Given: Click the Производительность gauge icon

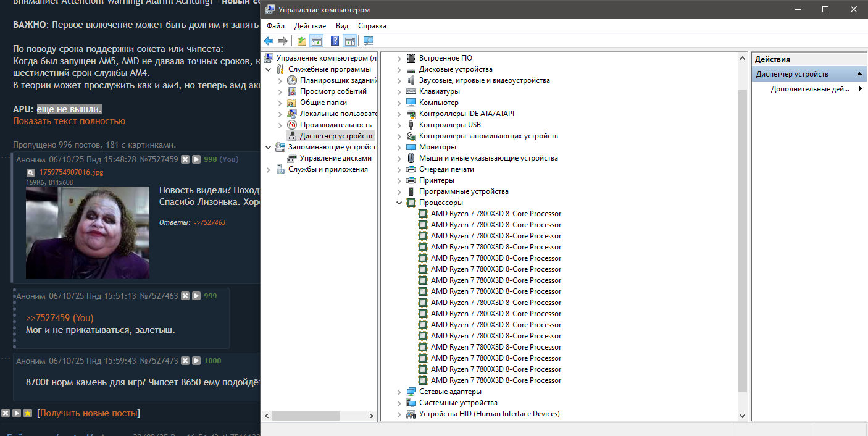Looking at the screenshot, I should tap(292, 125).
